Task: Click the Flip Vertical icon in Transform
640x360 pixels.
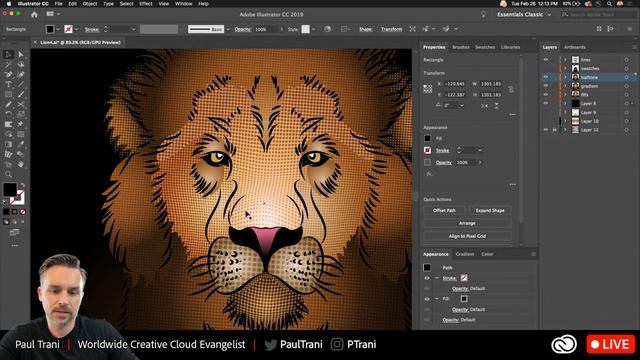Action: tap(496, 105)
